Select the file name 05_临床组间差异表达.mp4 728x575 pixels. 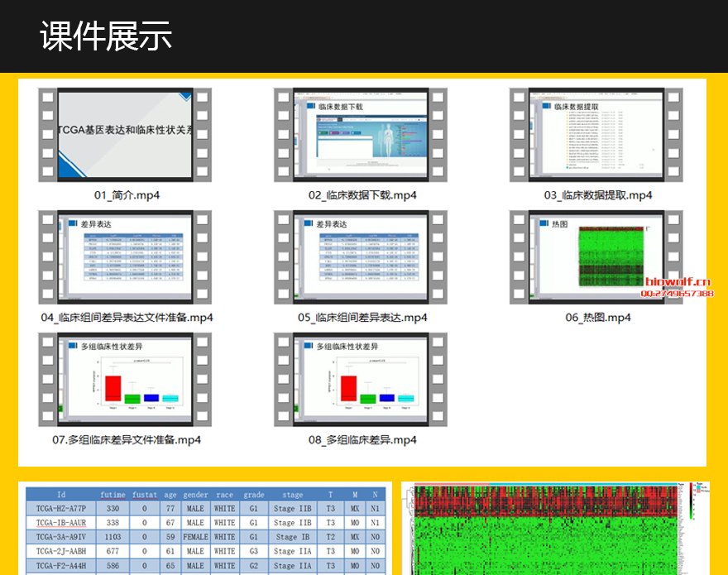(x=362, y=318)
